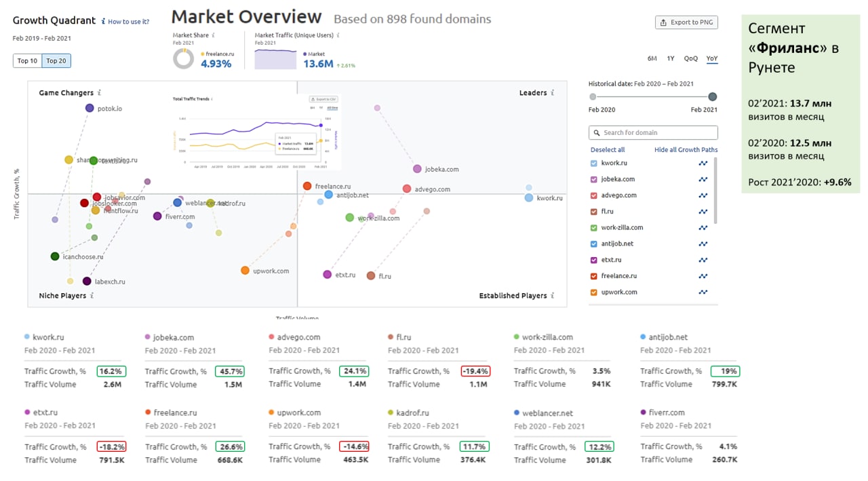Screen dimensions: 868x481
Task: Toggle growth path icon for antijob.net
Action: point(703,244)
